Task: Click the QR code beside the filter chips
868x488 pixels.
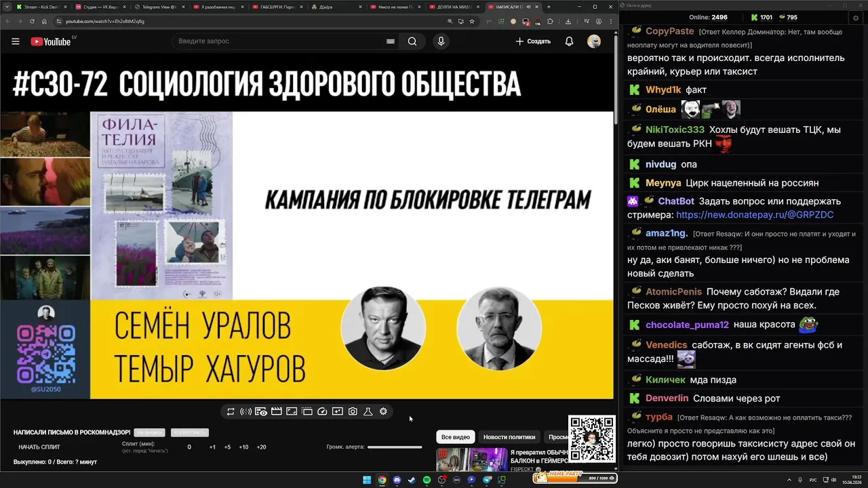Action: coord(591,439)
